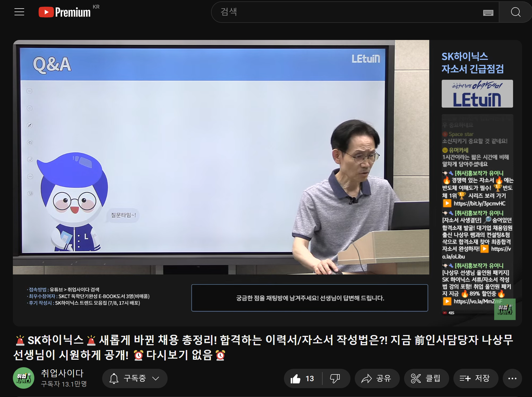The image size is (532, 397).
Task: Click the SK하이닉스 자소서 긴급점검 heading
Action: pyautogui.click(x=472, y=63)
